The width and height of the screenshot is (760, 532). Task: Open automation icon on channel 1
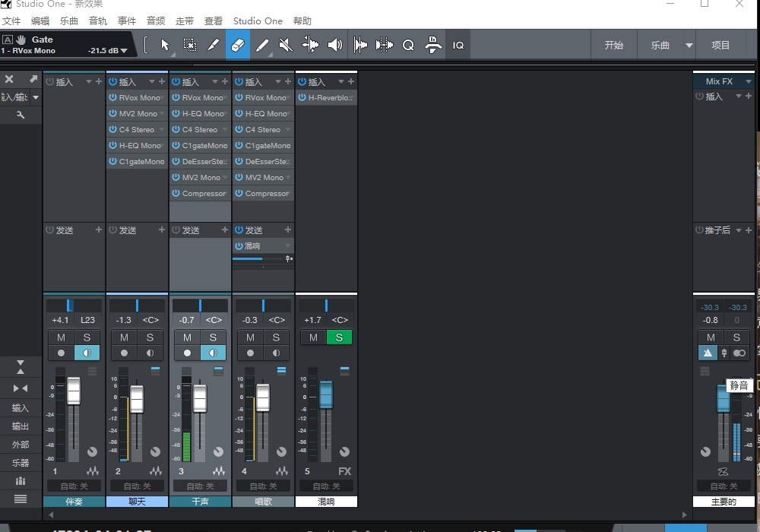pyautogui.click(x=93, y=471)
